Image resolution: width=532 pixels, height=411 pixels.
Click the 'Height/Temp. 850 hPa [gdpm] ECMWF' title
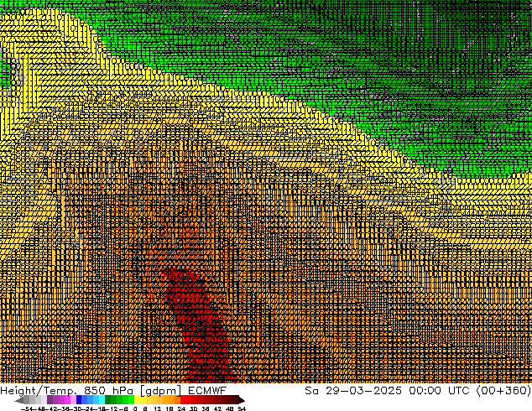[113, 391]
